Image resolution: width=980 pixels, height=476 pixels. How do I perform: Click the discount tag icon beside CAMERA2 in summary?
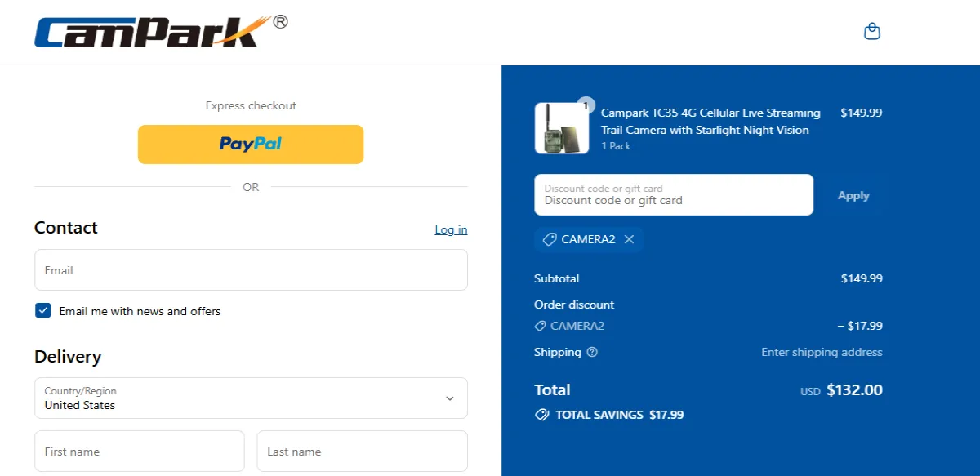tap(540, 326)
